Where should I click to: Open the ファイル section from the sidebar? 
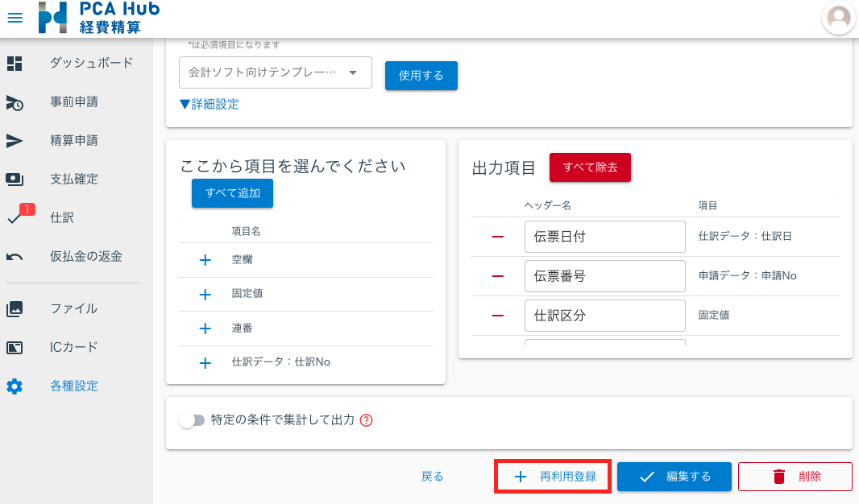click(15, 308)
